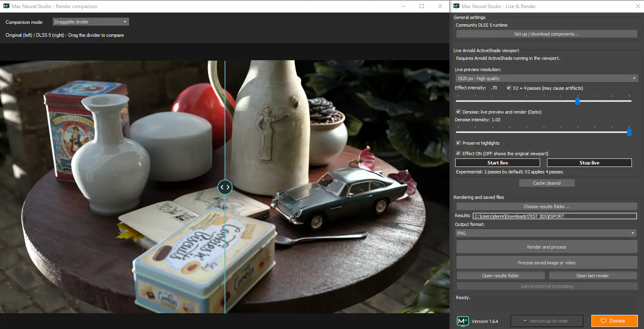The width and height of the screenshot is (644, 329).
Task: Click Cancel external processing button
Action: coord(547,286)
